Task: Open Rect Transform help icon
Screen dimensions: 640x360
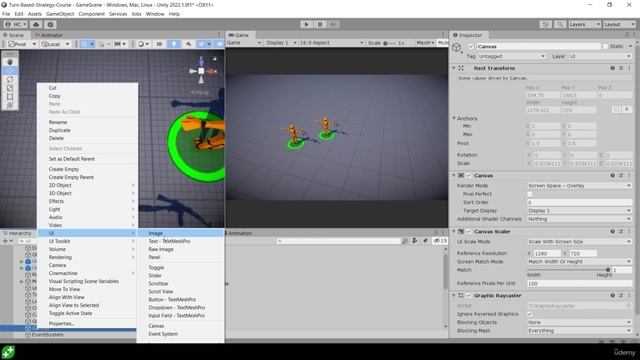Action: click(x=612, y=68)
